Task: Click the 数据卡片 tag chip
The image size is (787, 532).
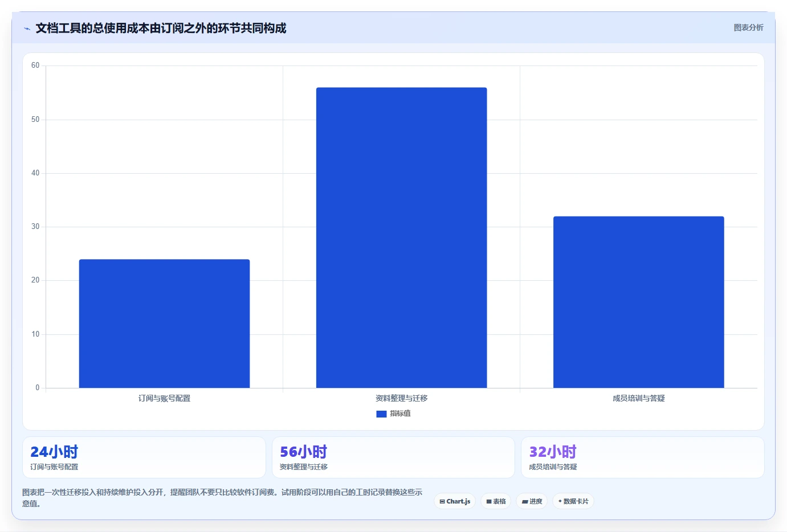Action: 573,501
